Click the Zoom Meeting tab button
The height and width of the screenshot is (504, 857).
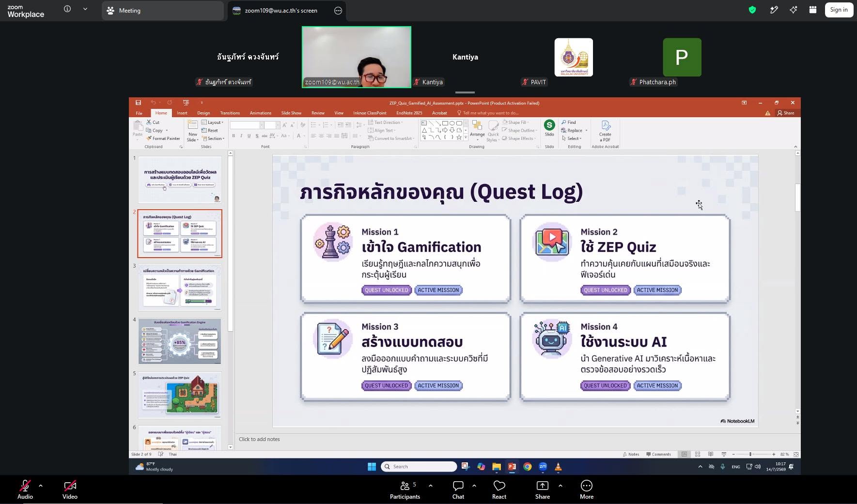tap(163, 10)
